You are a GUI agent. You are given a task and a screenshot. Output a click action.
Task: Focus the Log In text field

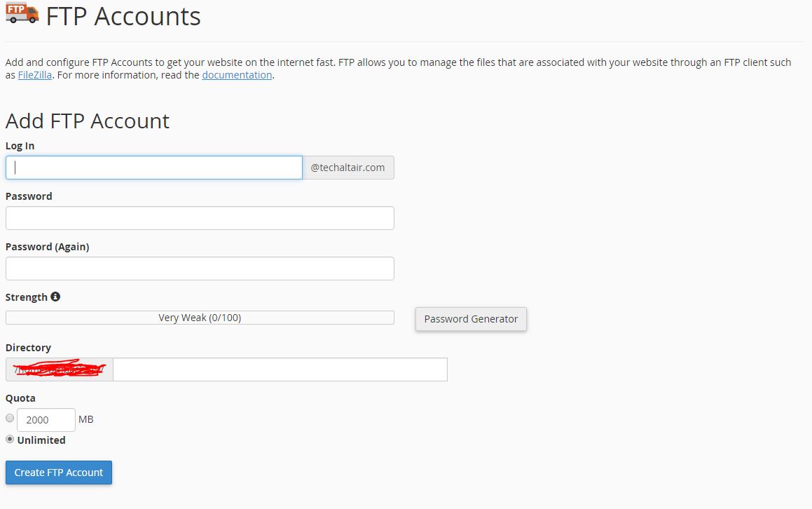coord(154,168)
